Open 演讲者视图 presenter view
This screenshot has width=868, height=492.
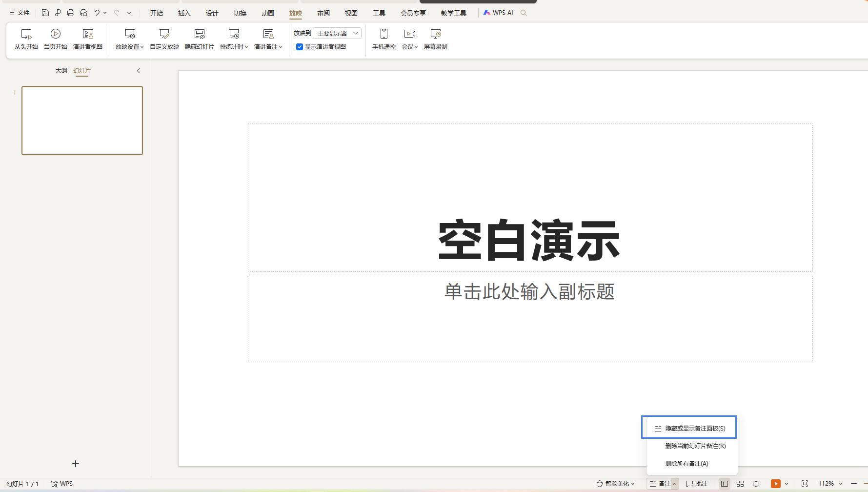click(88, 34)
